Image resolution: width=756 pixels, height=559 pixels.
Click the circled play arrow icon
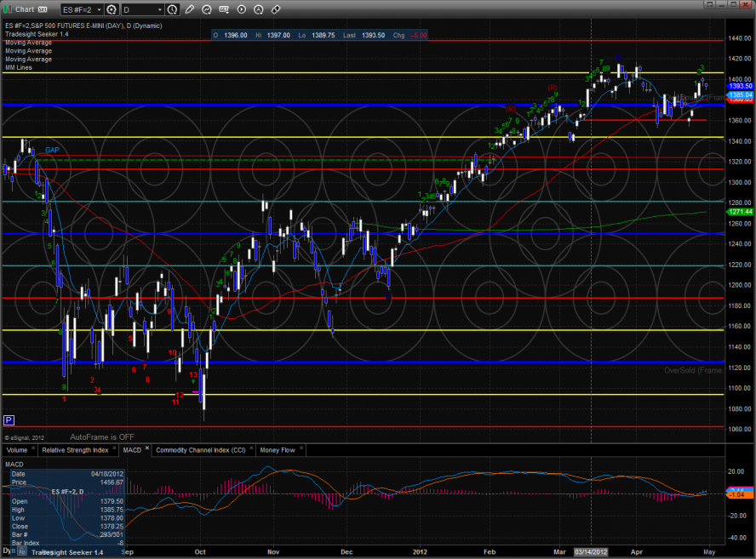click(242, 10)
